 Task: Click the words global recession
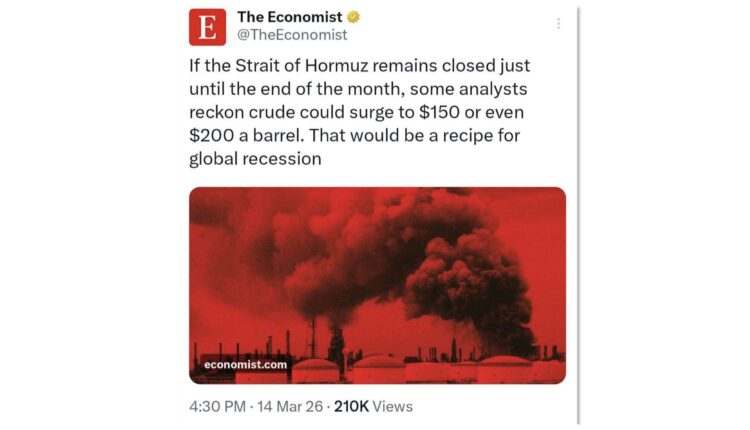(255, 159)
